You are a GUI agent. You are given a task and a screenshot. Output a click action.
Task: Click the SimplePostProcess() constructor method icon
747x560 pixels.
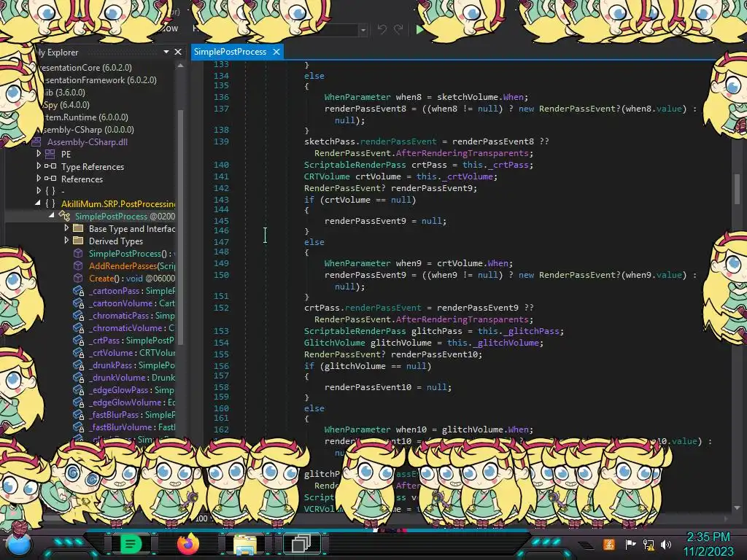pos(78,253)
